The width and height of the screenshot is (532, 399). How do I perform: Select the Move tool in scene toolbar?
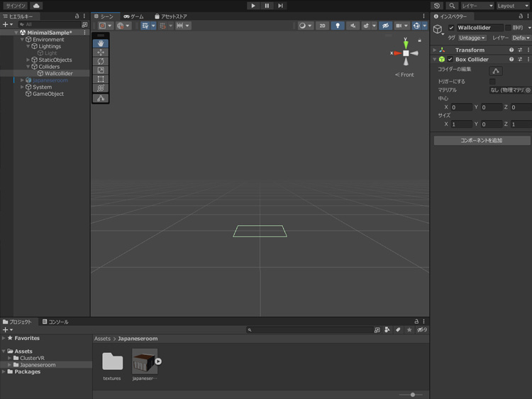(x=101, y=53)
